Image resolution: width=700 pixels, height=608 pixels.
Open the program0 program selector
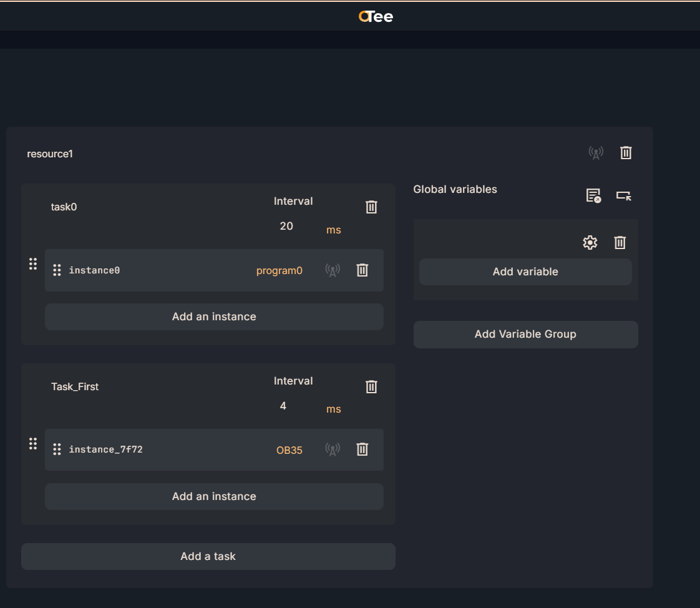pos(279,271)
